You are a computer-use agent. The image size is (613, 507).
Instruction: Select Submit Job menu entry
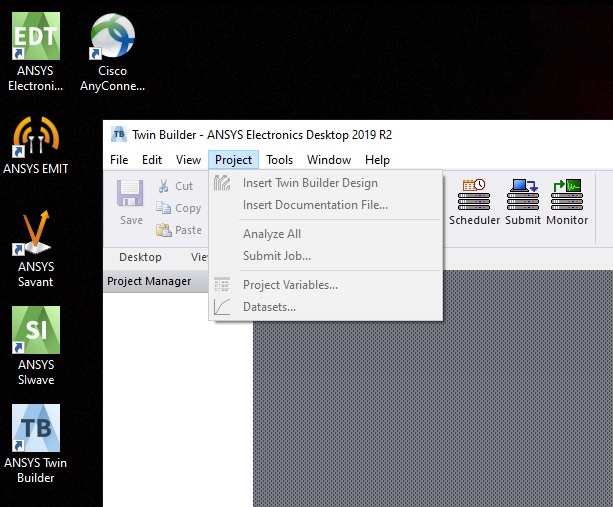(x=326, y=256)
